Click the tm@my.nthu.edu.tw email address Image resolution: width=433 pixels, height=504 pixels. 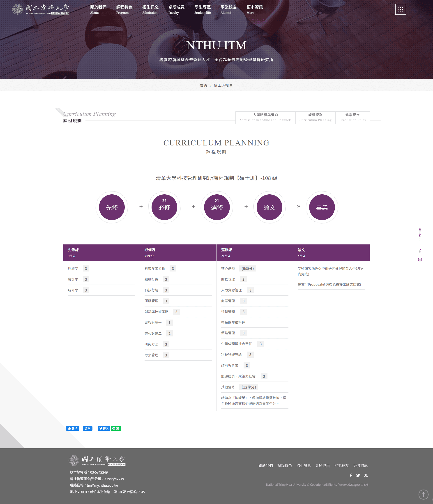[102, 485]
